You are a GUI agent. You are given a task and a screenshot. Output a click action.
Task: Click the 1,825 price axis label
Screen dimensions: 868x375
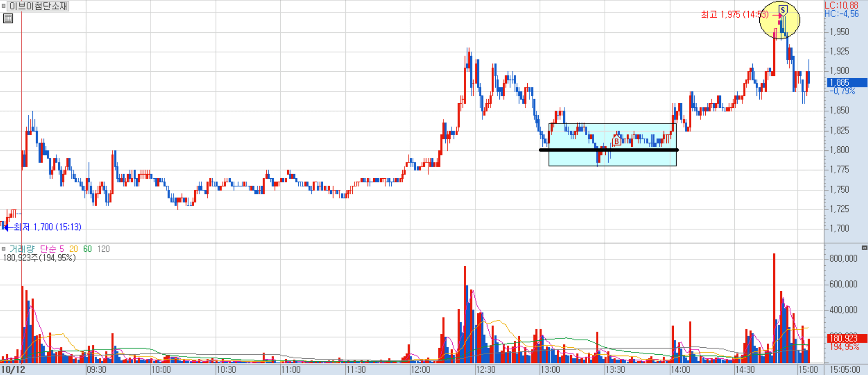(x=839, y=130)
